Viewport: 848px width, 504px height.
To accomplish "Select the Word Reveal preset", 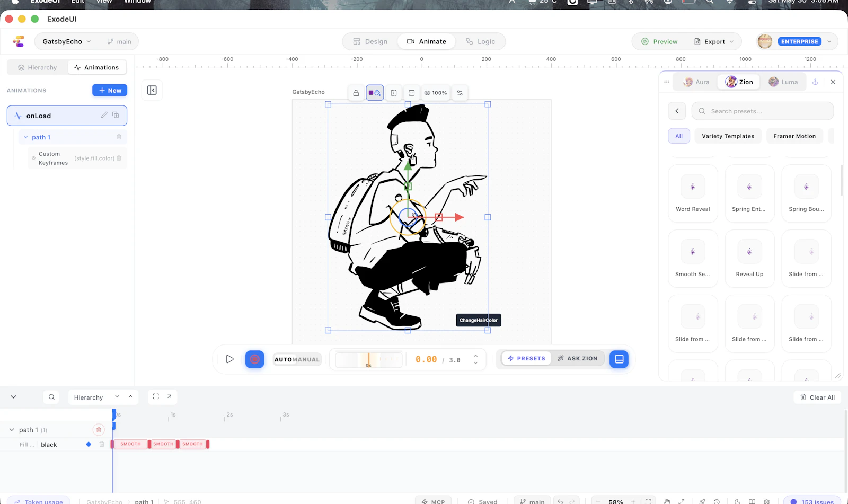I will coord(693,193).
